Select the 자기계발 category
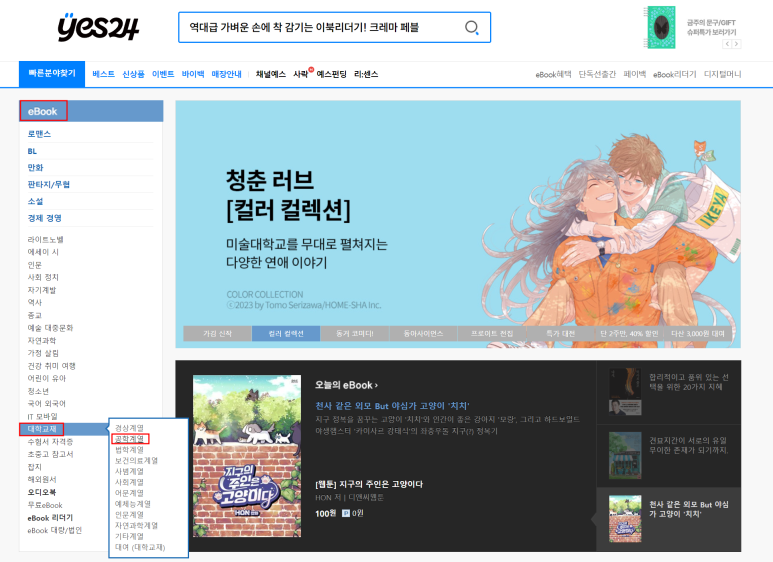 (42, 290)
